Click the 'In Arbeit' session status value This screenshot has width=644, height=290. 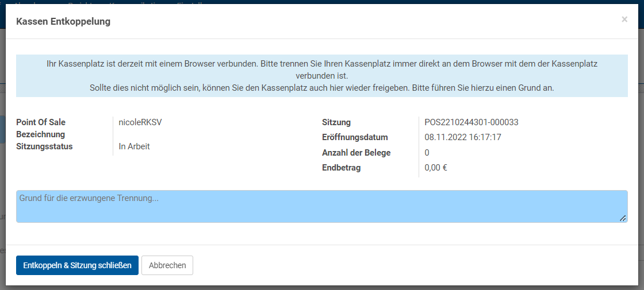[x=134, y=146]
